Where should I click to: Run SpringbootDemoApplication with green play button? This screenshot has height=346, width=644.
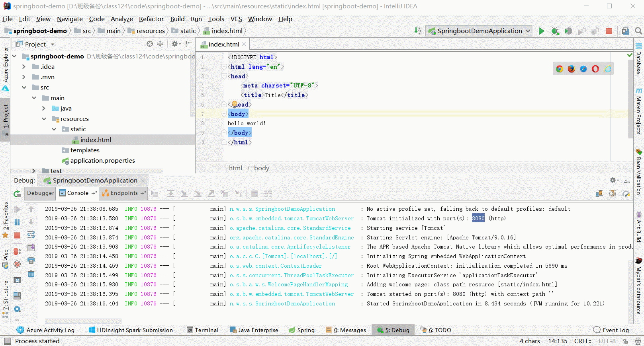tap(541, 31)
